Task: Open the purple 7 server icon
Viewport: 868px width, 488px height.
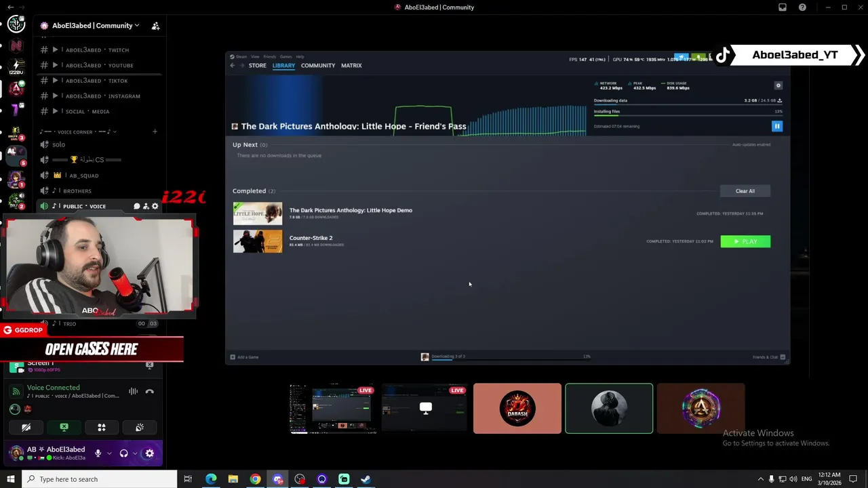Action: coord(16,110)
